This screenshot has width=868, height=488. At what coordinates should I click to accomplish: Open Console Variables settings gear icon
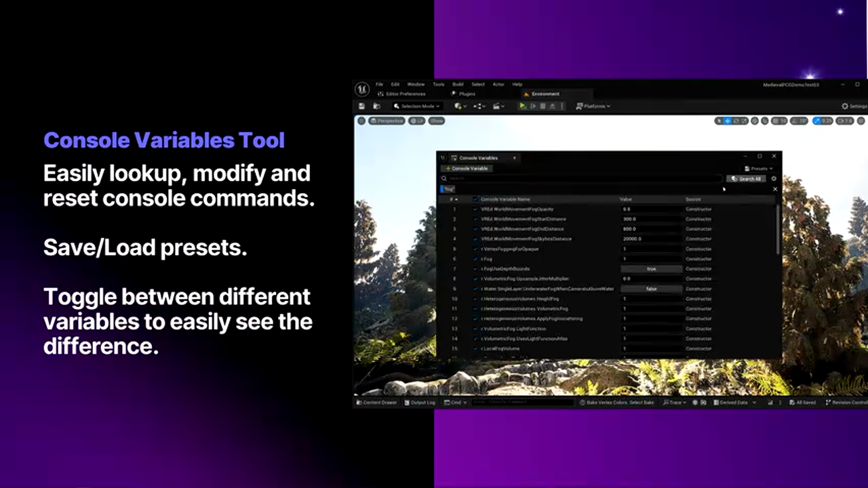[x=774, y=179]
